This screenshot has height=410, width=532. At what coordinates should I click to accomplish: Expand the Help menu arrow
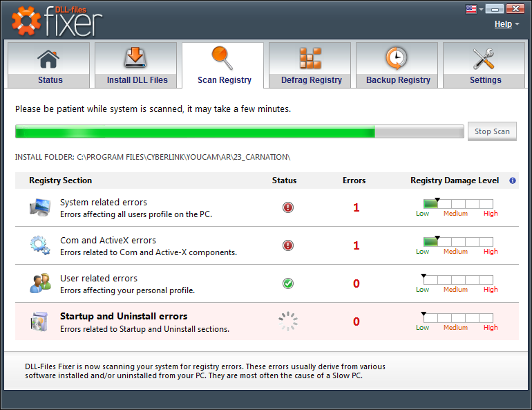[x=517, y=24]
